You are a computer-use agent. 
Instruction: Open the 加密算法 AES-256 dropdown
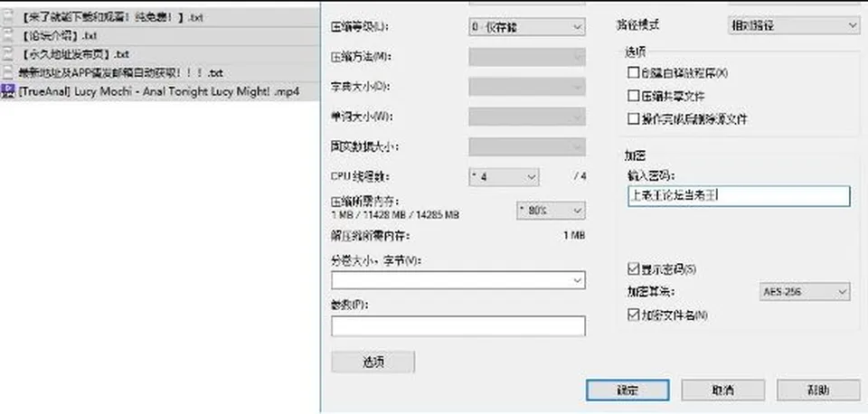point(805,292)
